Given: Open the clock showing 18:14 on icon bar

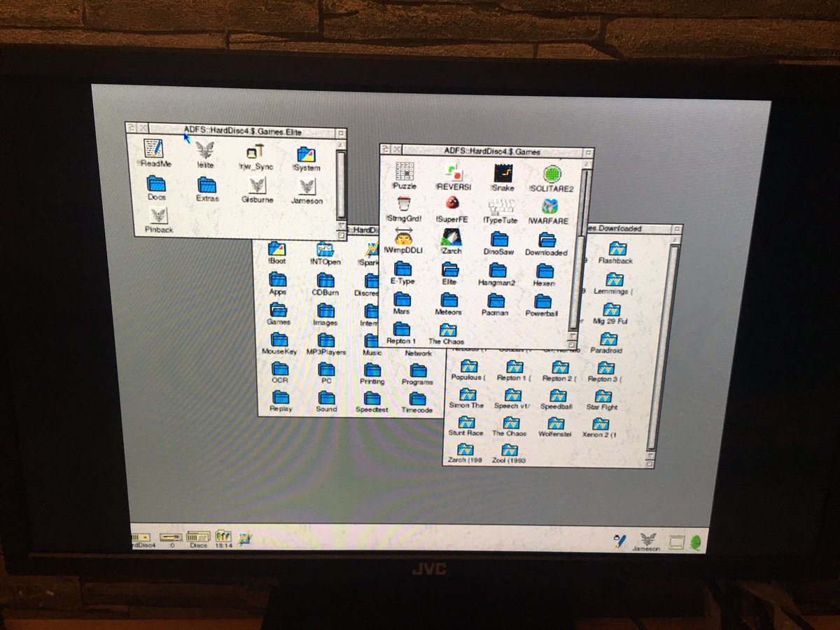Looking at the screenshot, I should 223,536.
